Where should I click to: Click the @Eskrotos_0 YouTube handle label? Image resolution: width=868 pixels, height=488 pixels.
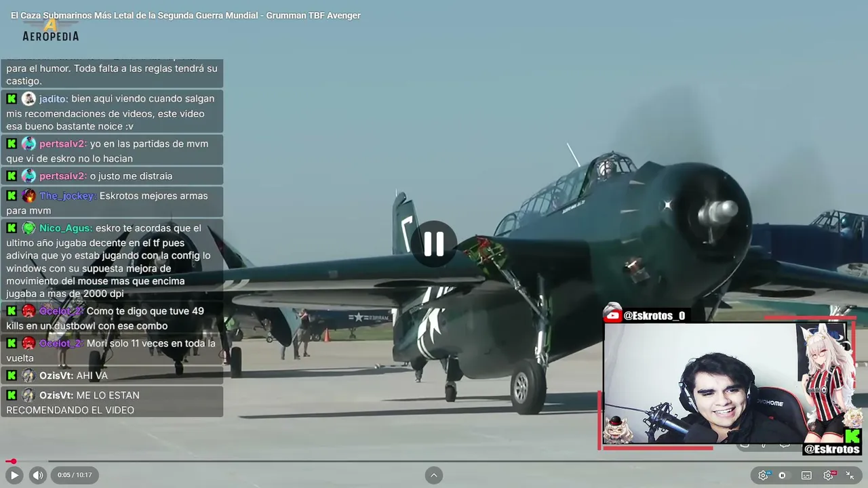[654, 316]
